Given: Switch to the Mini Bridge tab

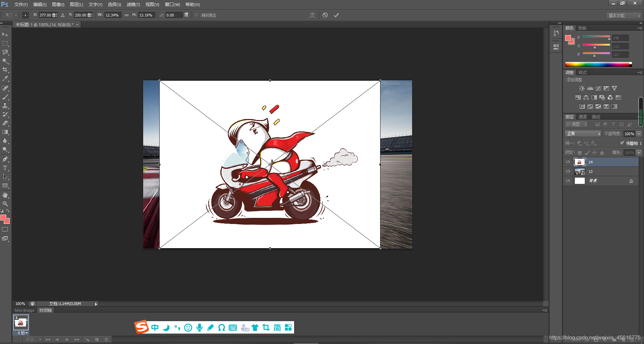Looking at the screenshot, I should coord(25,310).
